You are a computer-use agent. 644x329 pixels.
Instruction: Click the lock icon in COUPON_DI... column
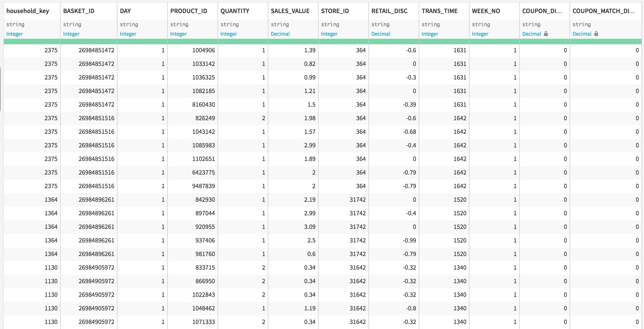546,34
